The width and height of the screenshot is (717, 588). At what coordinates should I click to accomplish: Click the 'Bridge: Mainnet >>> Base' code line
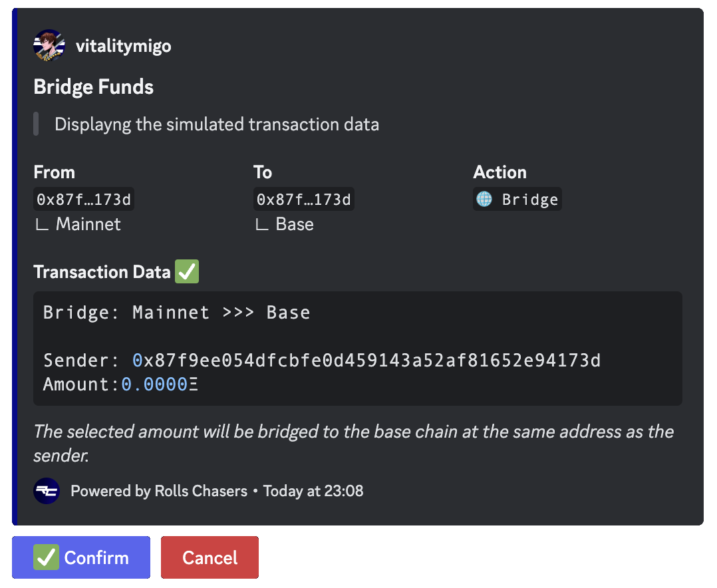click(x=176, y=313)
